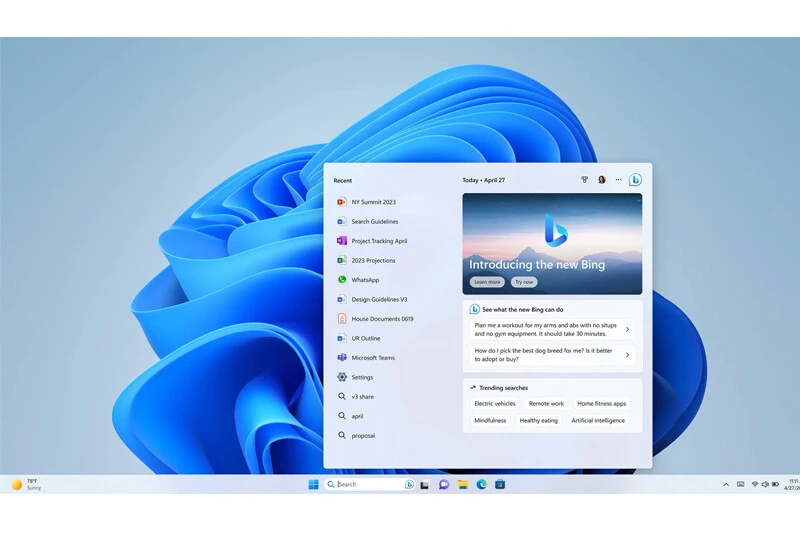800x550 pixels.
Task: Click Bing icon inside taskbar search box
Action: coord(409,484)
